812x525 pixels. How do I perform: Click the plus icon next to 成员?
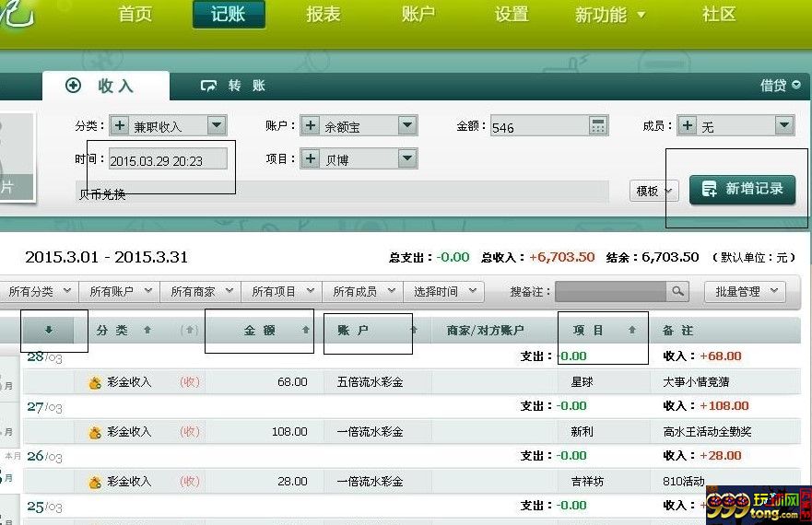(688, 125)
